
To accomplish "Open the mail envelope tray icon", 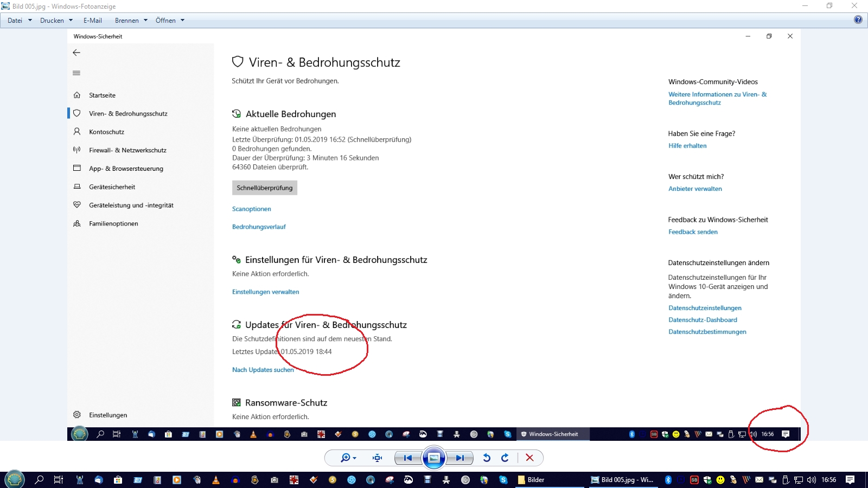I will pos(759,480).
